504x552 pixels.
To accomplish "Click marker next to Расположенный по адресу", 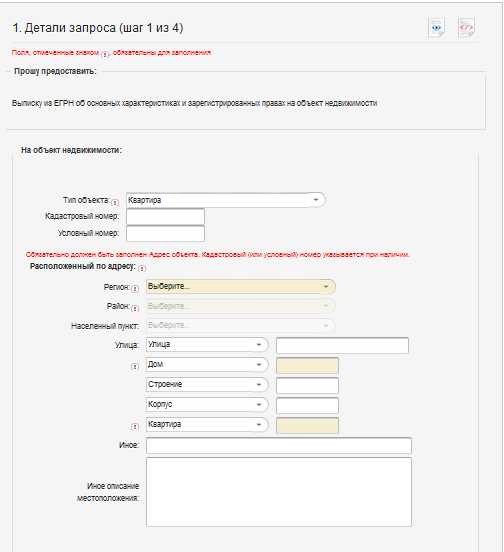I will [142, 269].
